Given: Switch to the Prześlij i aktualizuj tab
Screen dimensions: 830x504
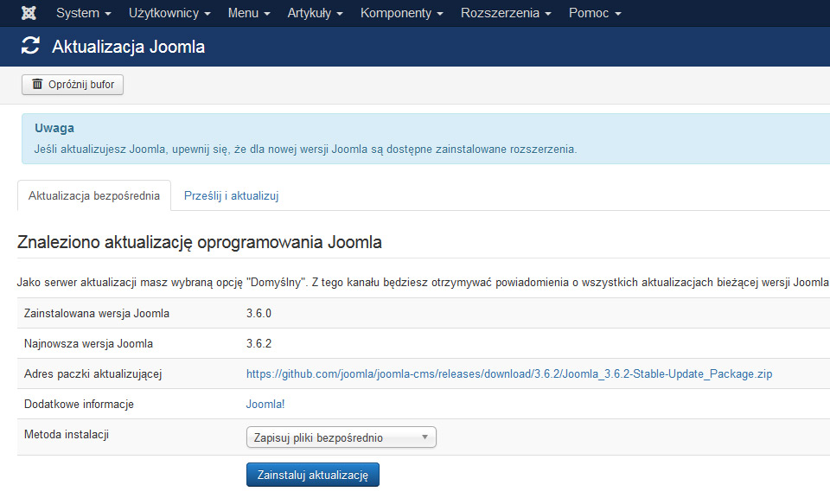Looking at the screenshot, I should point(232,195).
